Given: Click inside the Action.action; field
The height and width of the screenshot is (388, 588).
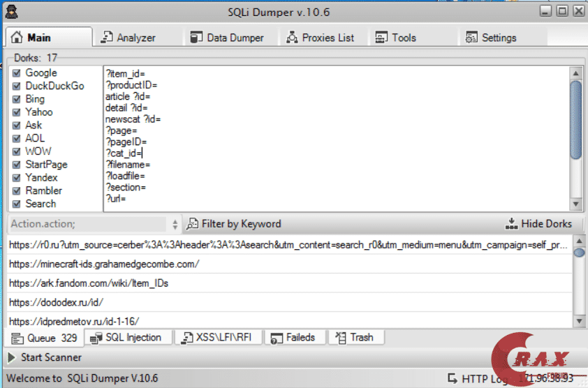Looking at the screenshot, I should click(x=89, y=224).
